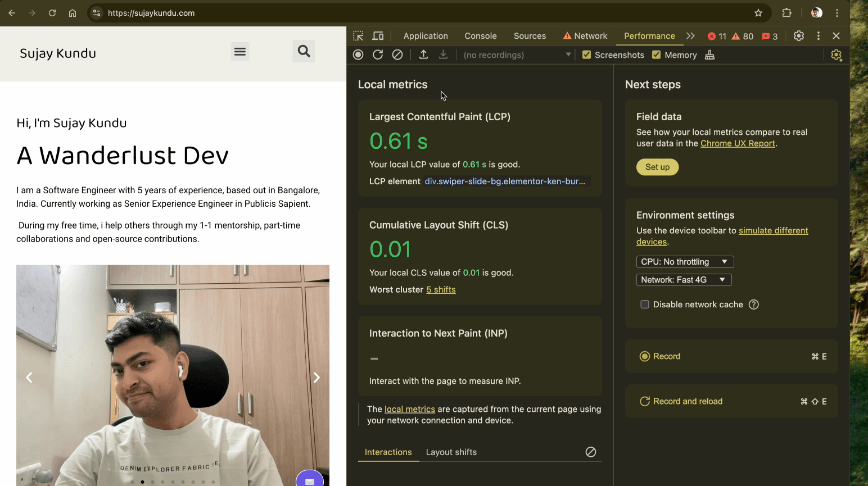Image resolution: width=868 pixels, height=486 pixels.
Task: Disable the Screenshots capture checkbox
Action: pyautogui.click(x=587, y=54)
